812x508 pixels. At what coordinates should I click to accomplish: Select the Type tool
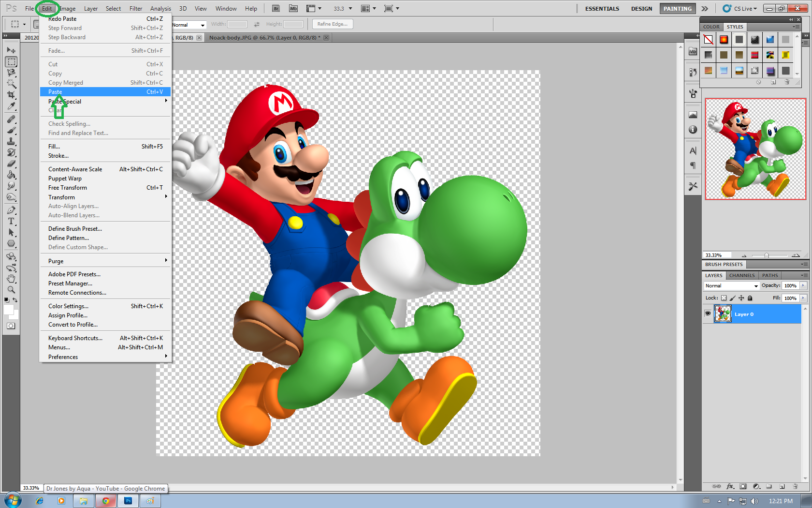tap(11, 222)
